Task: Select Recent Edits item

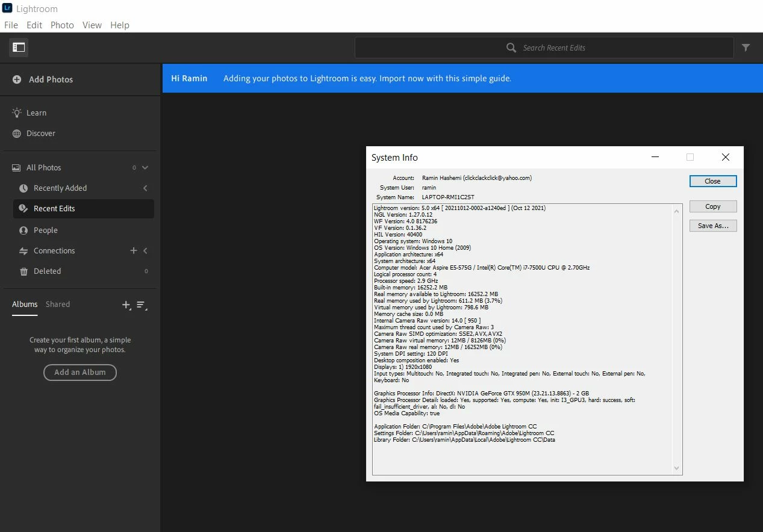Action: click(83, 209)
